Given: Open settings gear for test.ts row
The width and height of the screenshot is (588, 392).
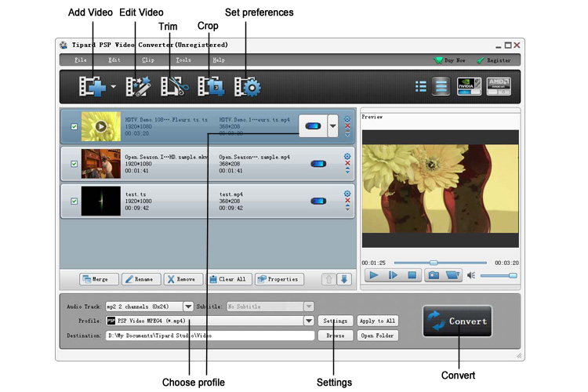Looking at the screenshot, I should click(347, 194).
